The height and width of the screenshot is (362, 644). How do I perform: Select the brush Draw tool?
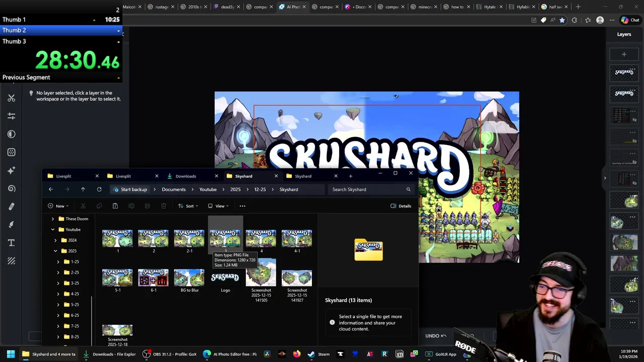click(11, 225)
